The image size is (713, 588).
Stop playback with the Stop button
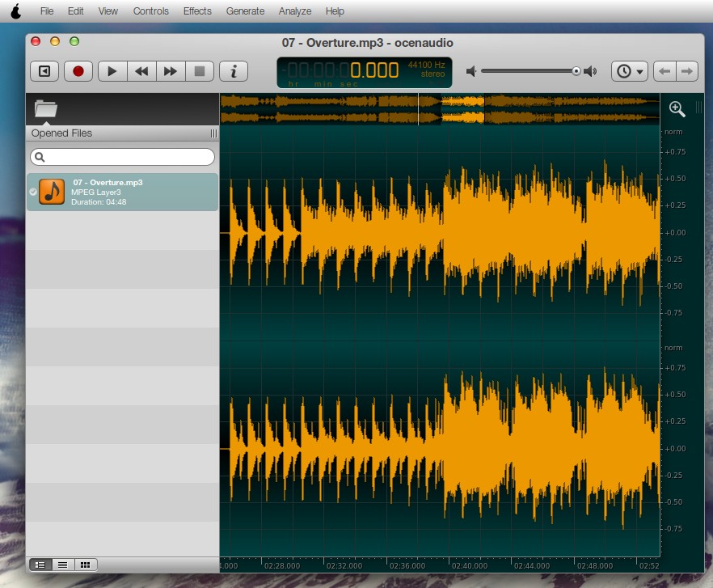tap(200, 71)
